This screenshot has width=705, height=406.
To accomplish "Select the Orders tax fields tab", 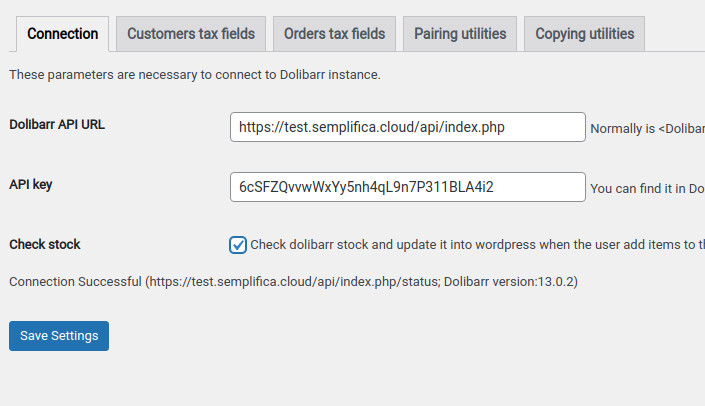I will 334,34.
